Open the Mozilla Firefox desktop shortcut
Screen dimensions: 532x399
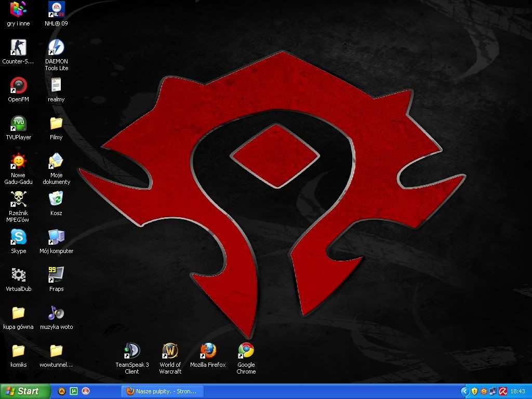[208, 351]
